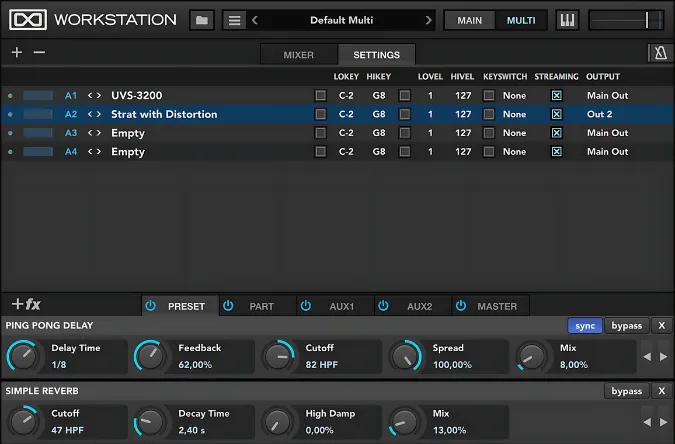Add an effect with +fx
This screenshot has height=444, width=675.
[x=26, y=304]
